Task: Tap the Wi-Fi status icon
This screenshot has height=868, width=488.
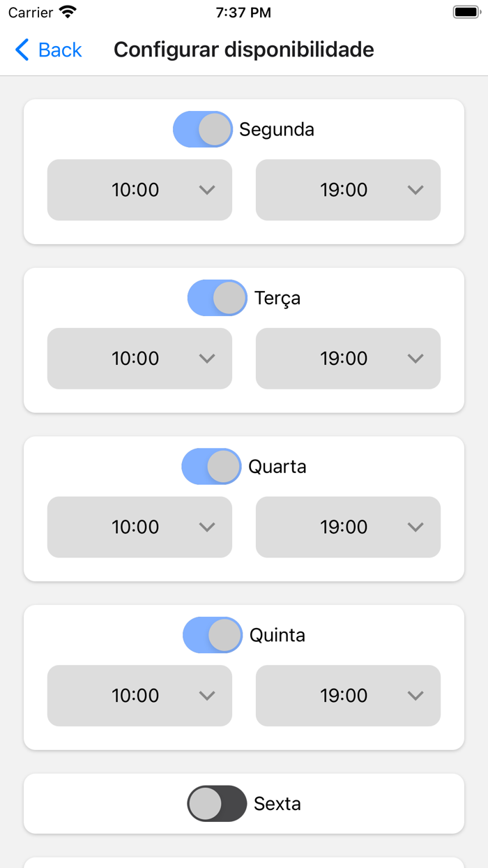Action: (68, 12)
